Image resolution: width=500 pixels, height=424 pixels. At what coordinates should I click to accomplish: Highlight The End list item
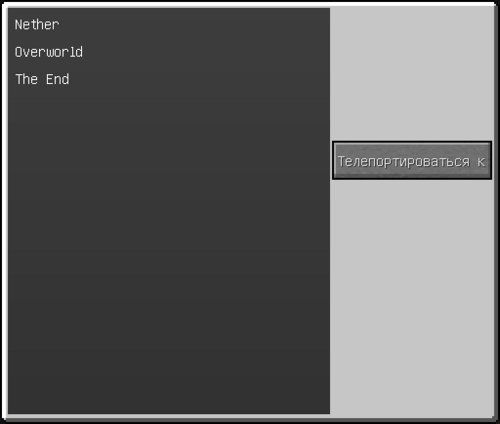click(x=42, y=79)
